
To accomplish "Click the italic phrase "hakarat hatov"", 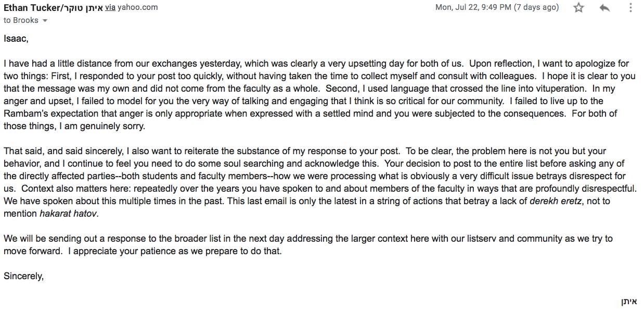I will [68, 214].
